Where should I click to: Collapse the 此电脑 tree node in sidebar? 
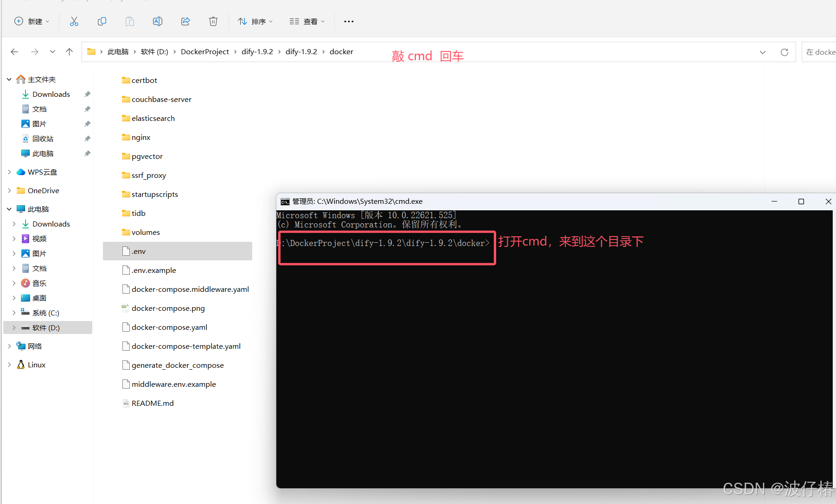pos(9,209)
